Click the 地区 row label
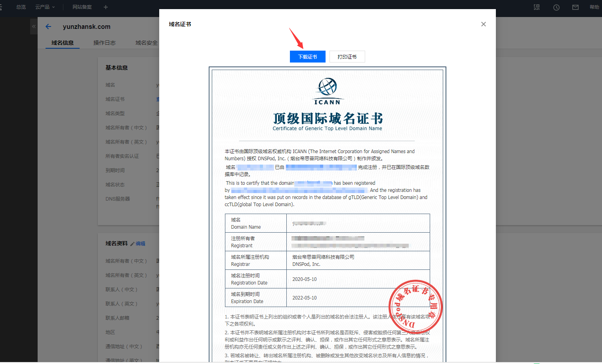This screenshot has height=364, width=602. tap(110, 332)
